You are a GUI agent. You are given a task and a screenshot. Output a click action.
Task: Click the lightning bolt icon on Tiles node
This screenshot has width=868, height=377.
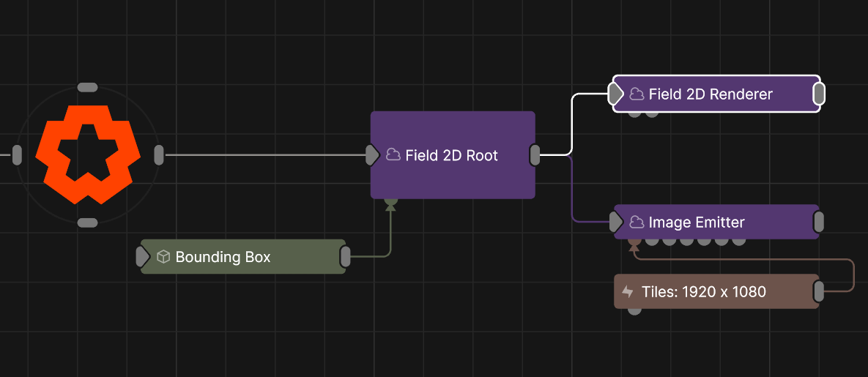(x=628, y=292)
